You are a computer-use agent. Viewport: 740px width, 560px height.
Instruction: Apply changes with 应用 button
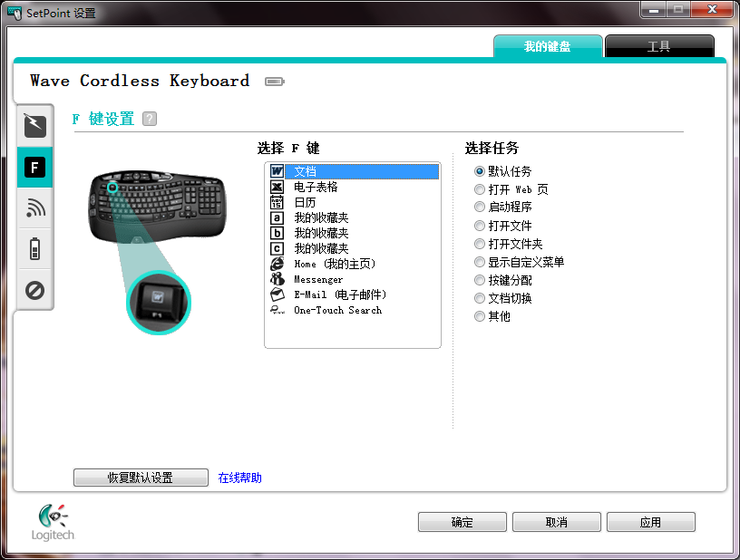(651, 522)
